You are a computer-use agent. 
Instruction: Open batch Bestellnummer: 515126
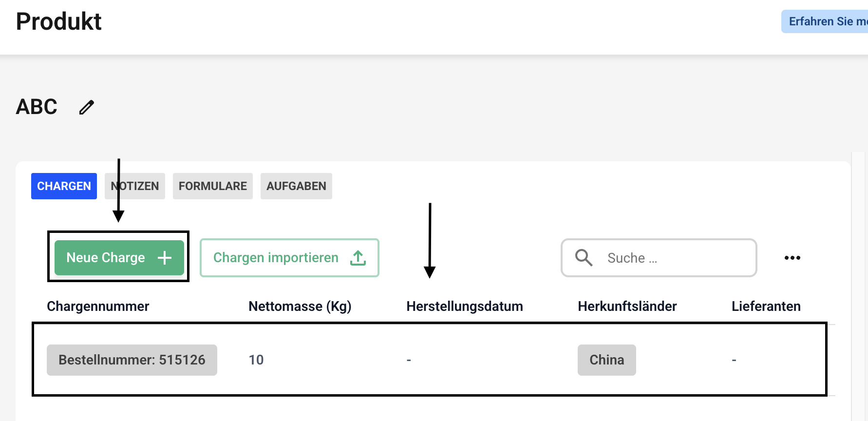tap(132, 360)
